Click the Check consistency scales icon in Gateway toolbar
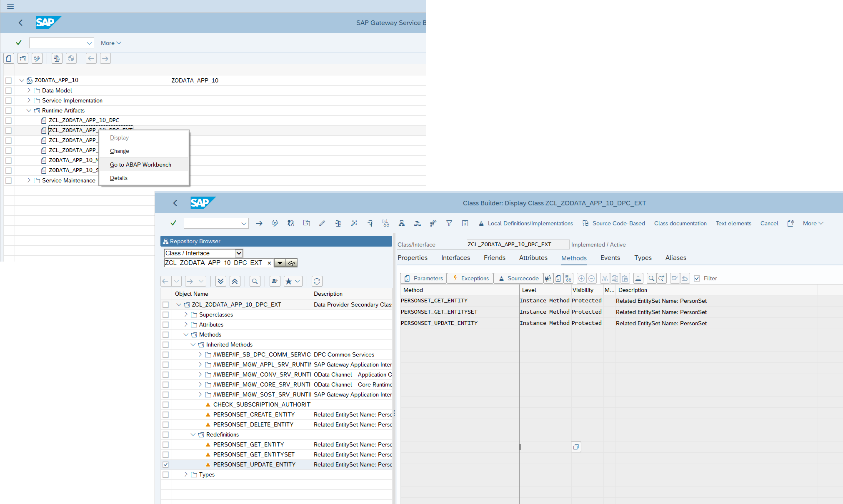Viewport: 843px width, 504px height. click(57, 58)
